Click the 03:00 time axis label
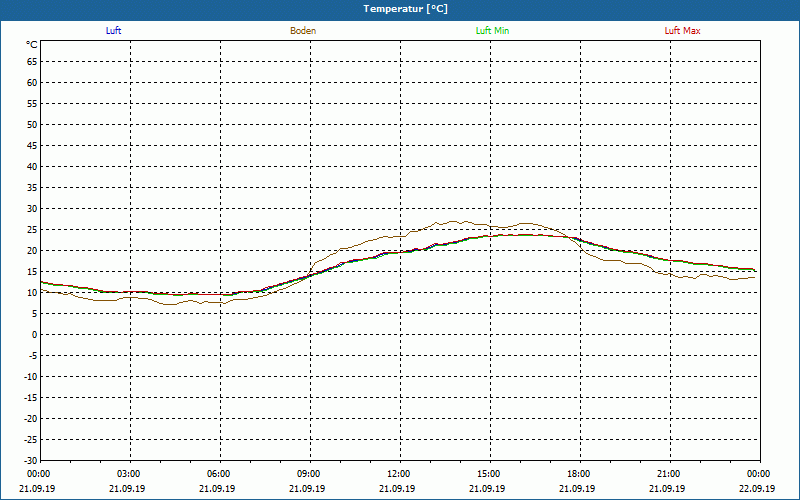The width and height of the screenshot is (800, 500). pyautogui.click(x=129, y=474)
